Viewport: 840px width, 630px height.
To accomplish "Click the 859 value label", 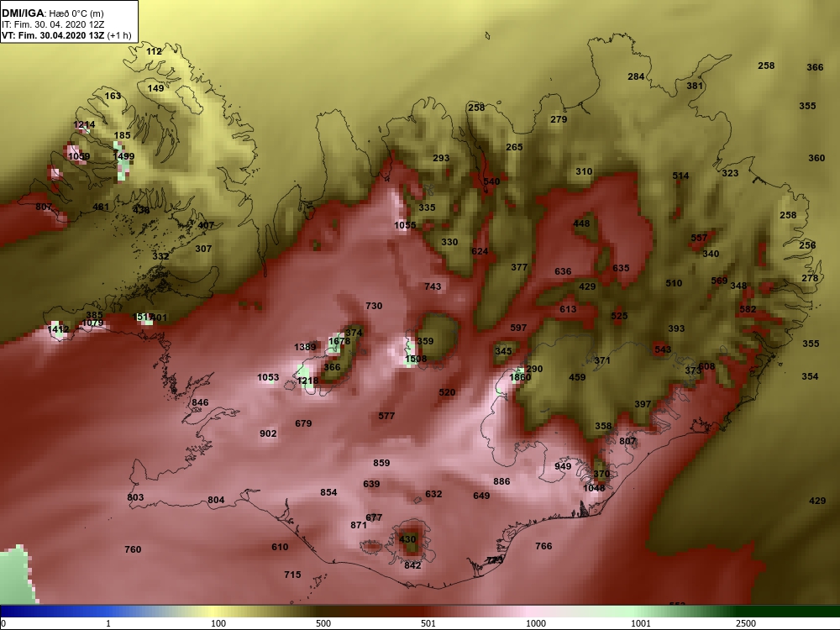I will click(x=381, y=463).
